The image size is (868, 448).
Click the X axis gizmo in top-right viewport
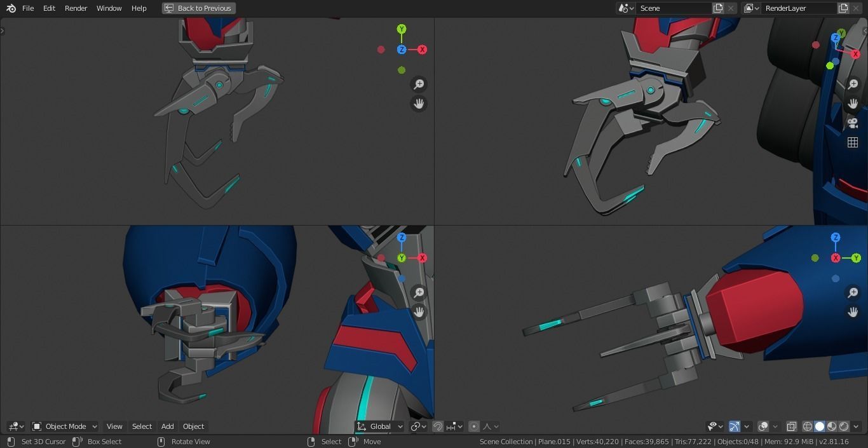click(855, 55)
